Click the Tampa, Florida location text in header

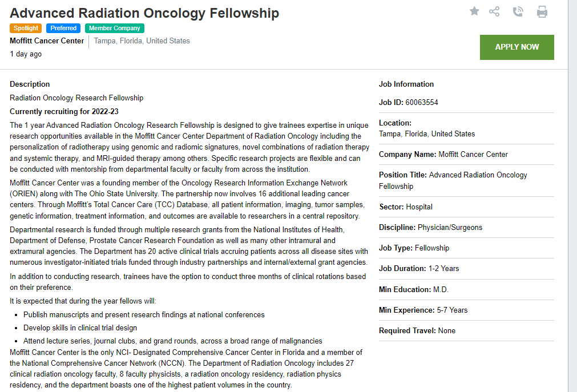click(x=142, y=41)
